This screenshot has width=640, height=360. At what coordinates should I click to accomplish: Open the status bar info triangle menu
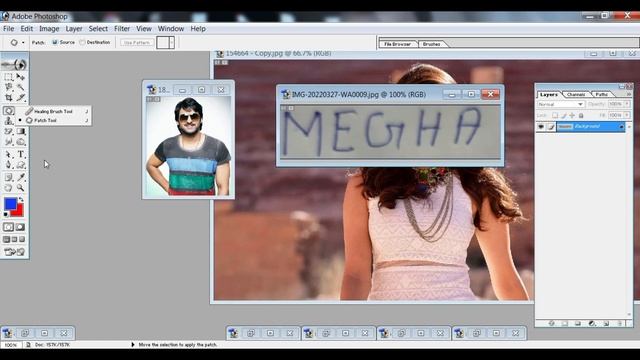[x=133, y=344]
